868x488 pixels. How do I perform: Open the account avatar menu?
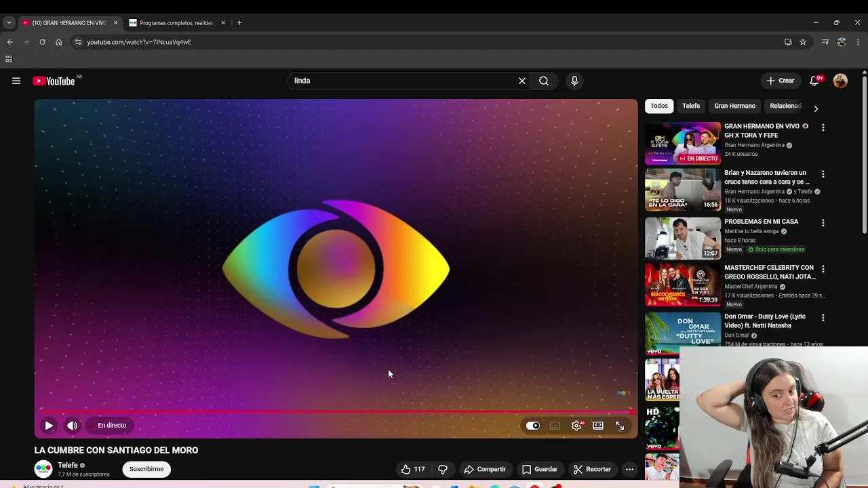[x=840, y=81]
